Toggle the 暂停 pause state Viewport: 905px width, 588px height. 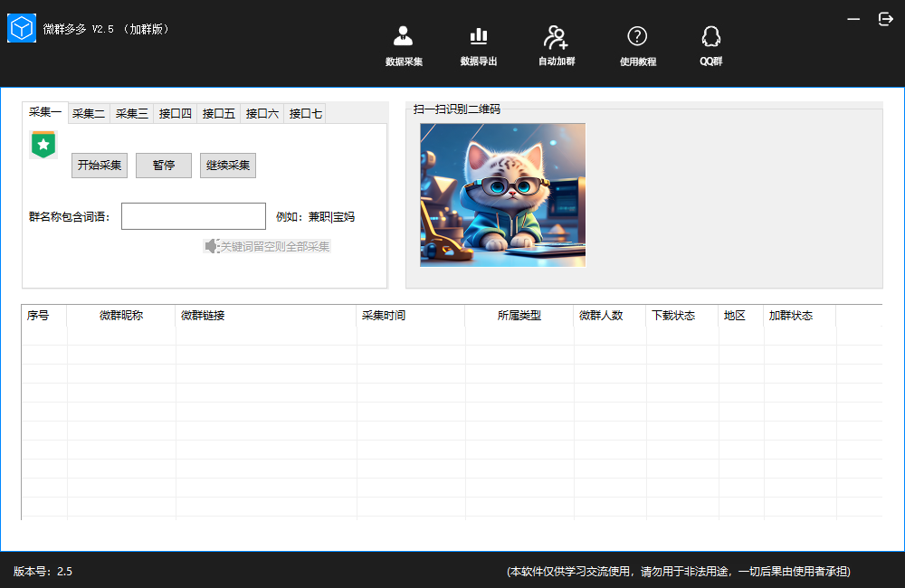click(163, 165)
